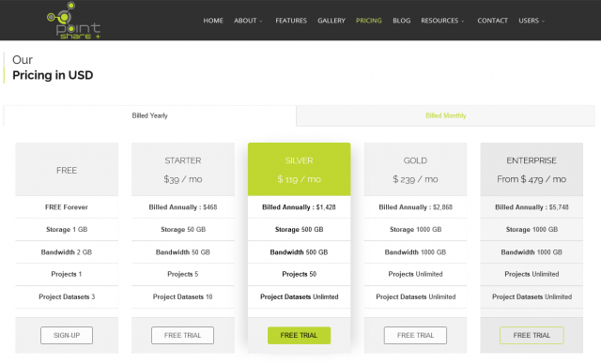Click Gold plan 'Storage 1000 GB' row

coord(415,229)
